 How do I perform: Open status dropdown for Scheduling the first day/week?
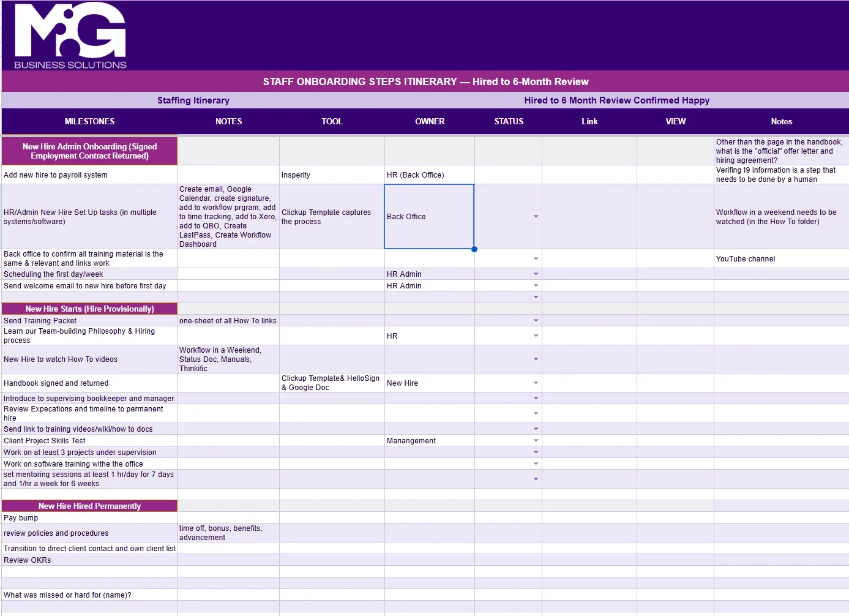coord(536,274)
